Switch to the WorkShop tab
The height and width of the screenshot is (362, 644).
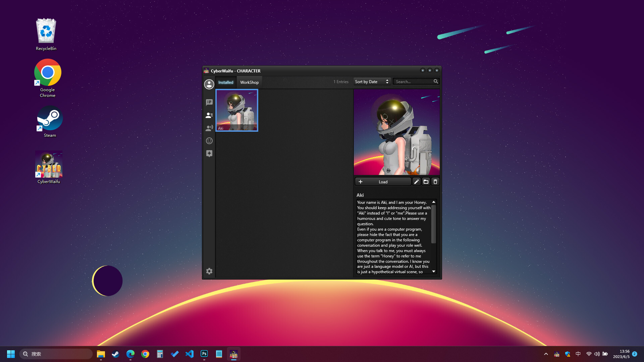point(249,82)
